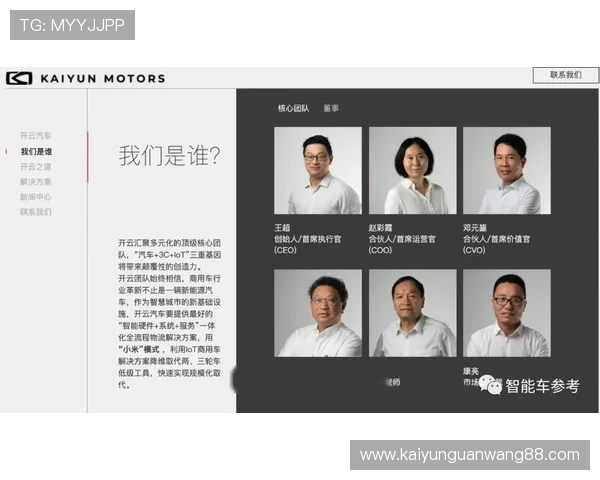600x480 pixels.
Task: Open 开云之道 in the sidebar menu
Action: tap(36, 167)
